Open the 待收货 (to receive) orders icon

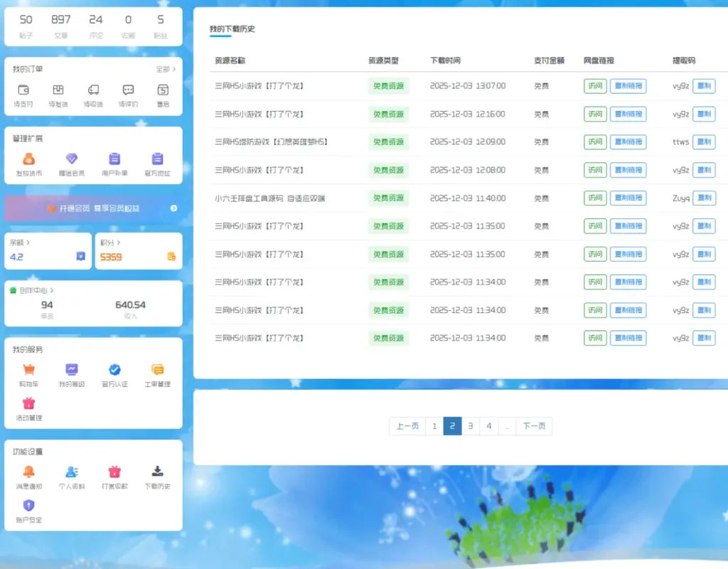pos(92,91)
